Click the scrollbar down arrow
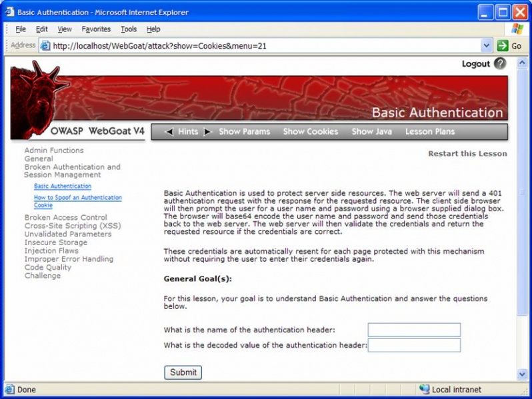Viewport: 532px width, 399px height. pyautogui.click(x=522, y=374)
